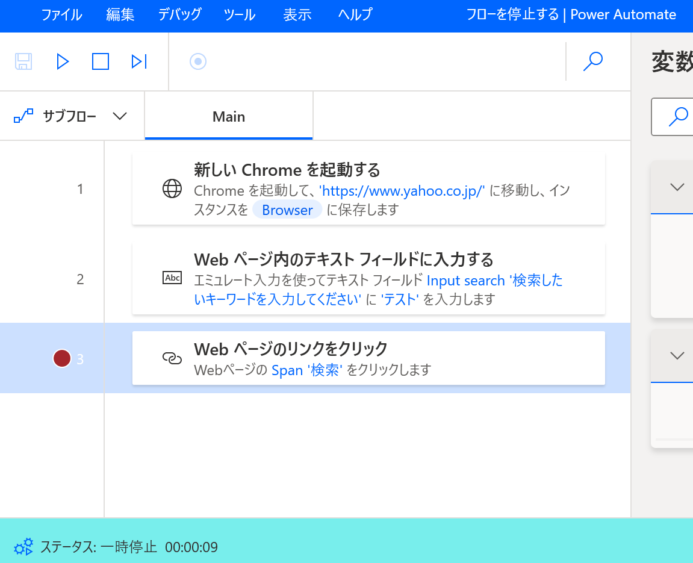Click the 'Input search' element link

[x=465, y=280]
